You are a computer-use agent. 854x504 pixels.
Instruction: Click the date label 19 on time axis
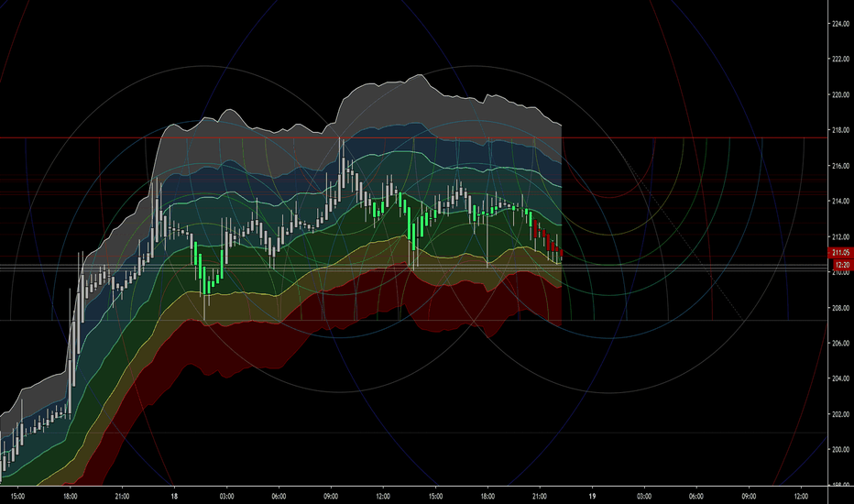(592, 497)
